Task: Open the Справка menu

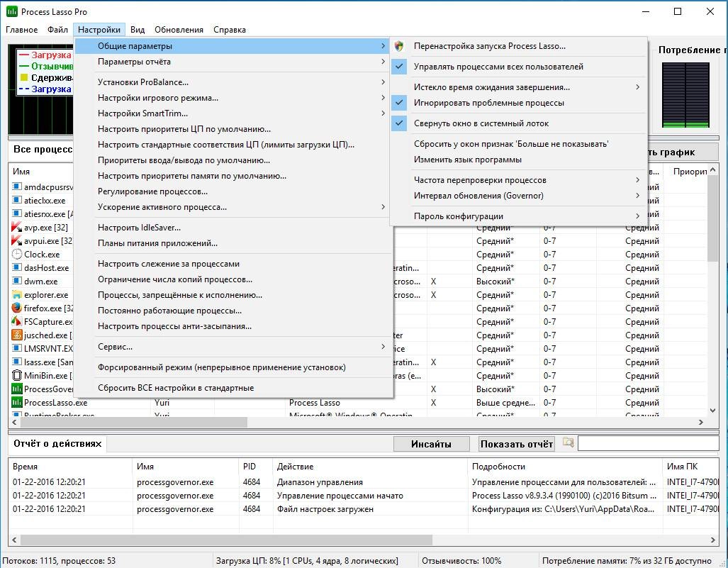Action: [230, 30]
